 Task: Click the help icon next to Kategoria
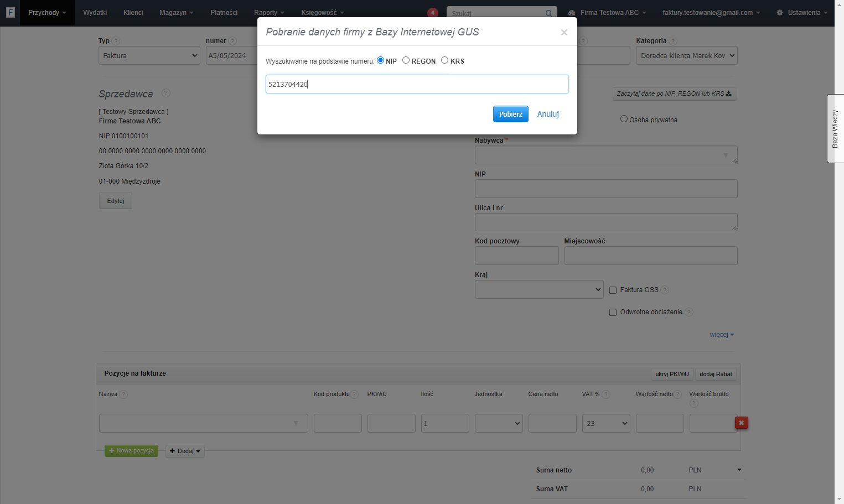(673, 41)
